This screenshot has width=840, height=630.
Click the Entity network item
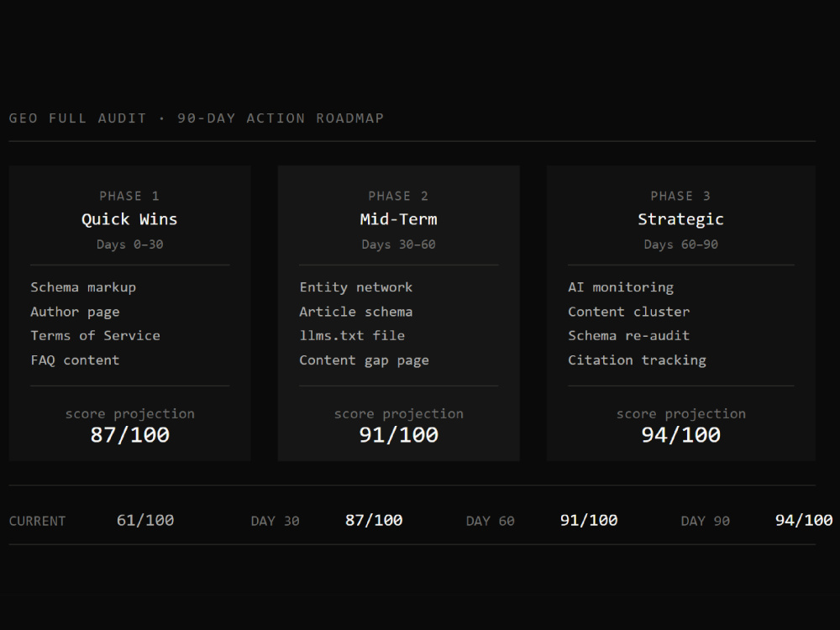click(x=356, y=287)
